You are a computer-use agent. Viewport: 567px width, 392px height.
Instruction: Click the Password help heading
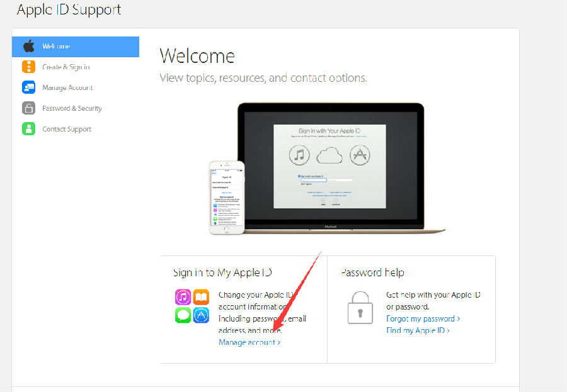(372, 272)
